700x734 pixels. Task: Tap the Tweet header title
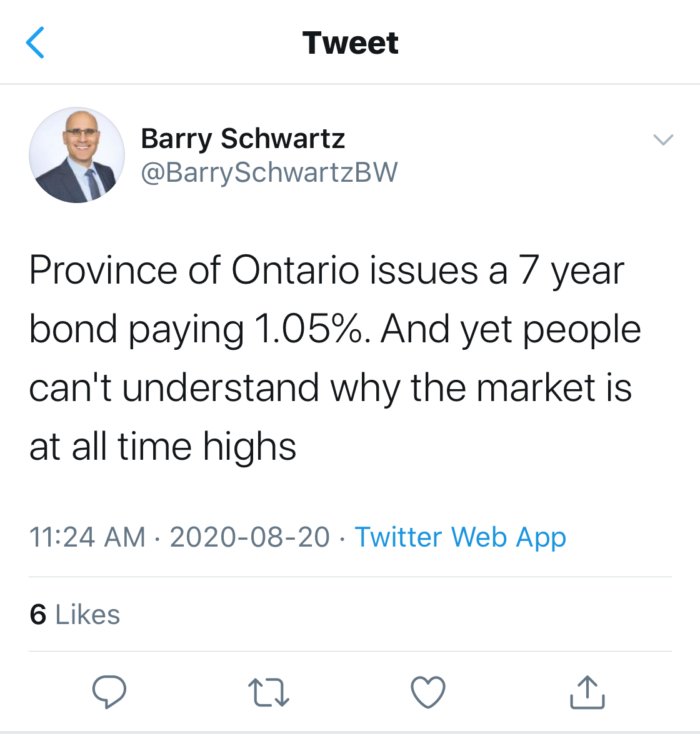[350, 43]
